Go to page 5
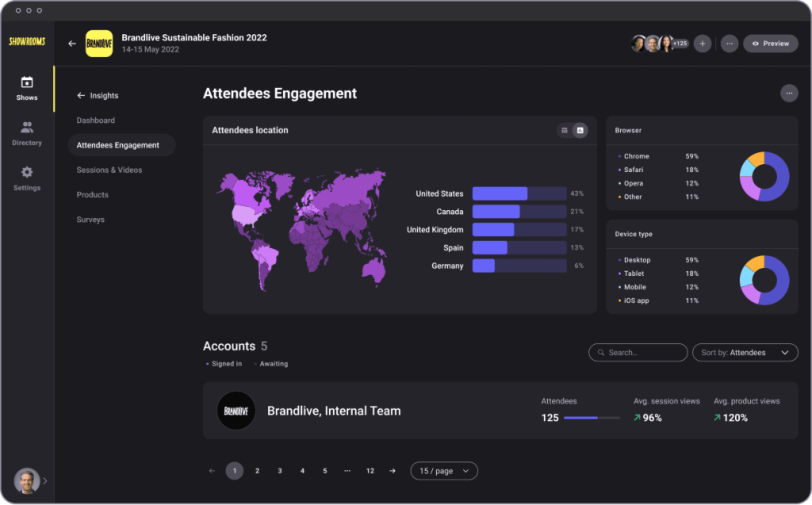The height and width of the screenshot is (505, 812). click(324, 471)
